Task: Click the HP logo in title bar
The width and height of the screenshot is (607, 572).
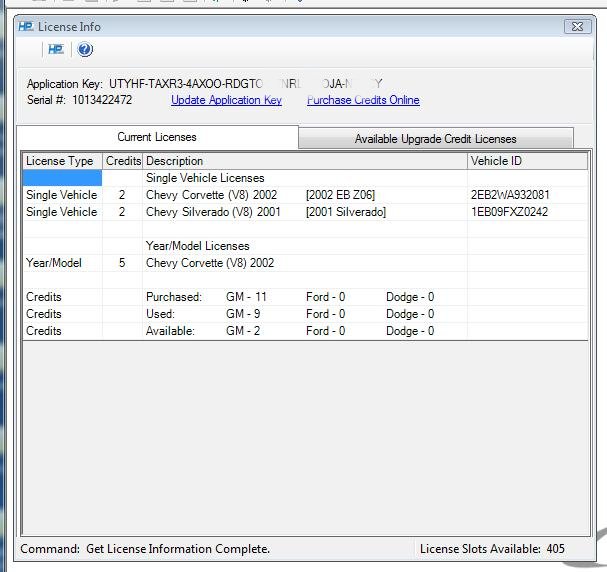Action: click(26, 27)
